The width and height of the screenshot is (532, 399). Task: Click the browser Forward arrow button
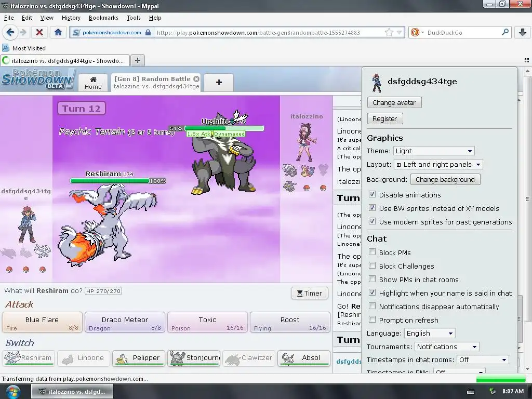(23, 33)
